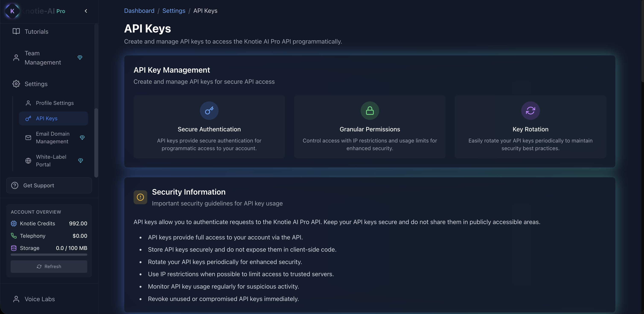The width and height of the screenshot is (644, 314).
Task: Select the API Keys sidebar item
Action: 47,118
